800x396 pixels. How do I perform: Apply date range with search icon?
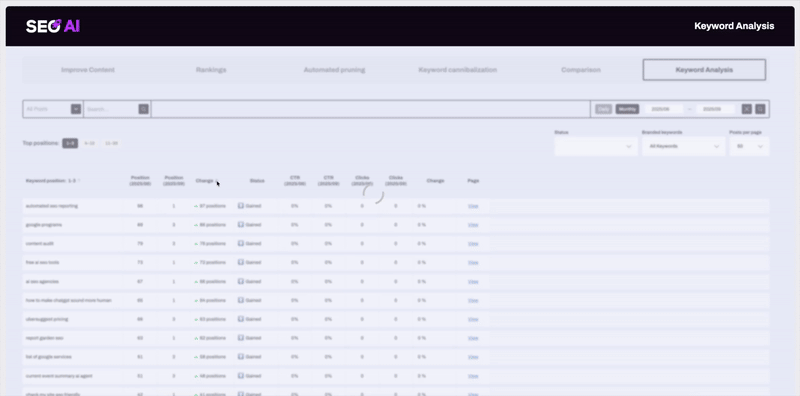pos(760,109)
